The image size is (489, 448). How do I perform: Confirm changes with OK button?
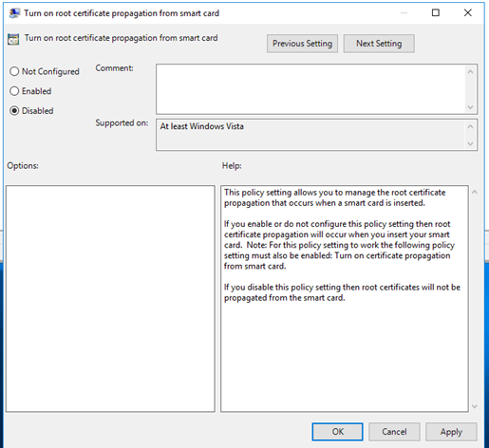pyautogui.click(x=337, y=432)
